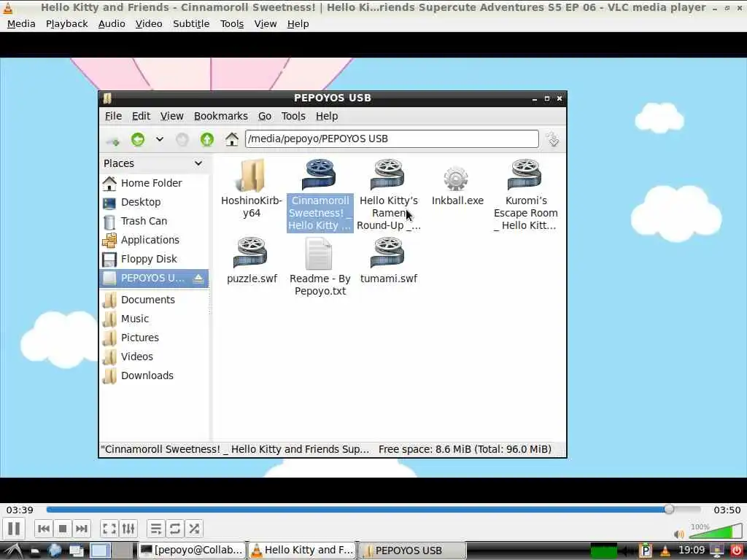Stop playback in VLC

point(63,529)
